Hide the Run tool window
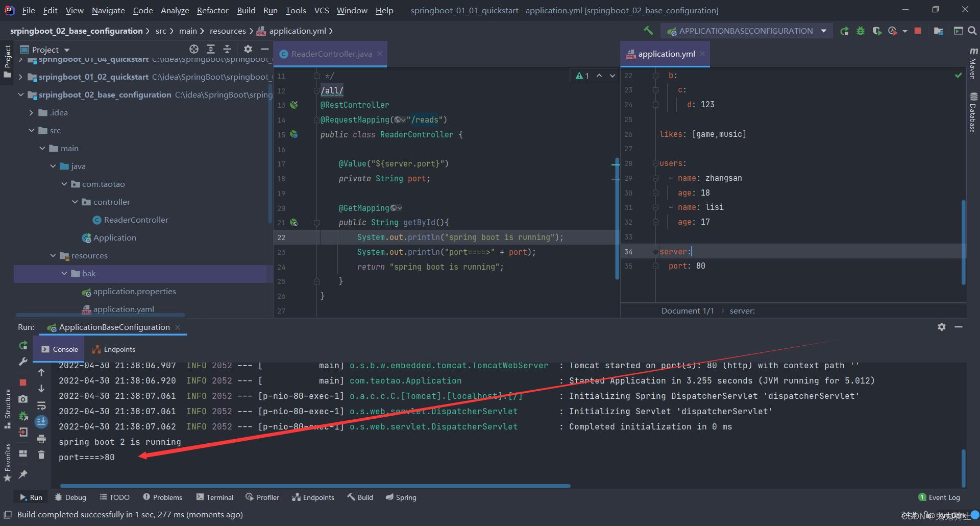Viewport: 980px width, 526px height. click(959, 327)
